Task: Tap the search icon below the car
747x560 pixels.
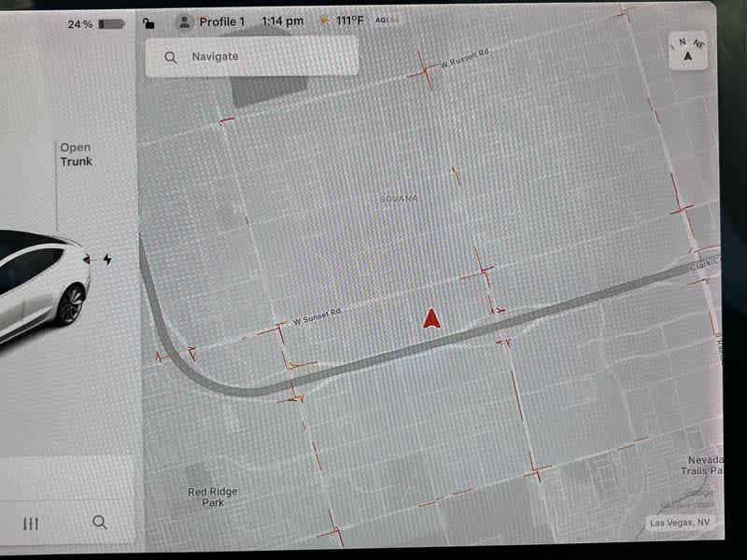Action: 100,523
